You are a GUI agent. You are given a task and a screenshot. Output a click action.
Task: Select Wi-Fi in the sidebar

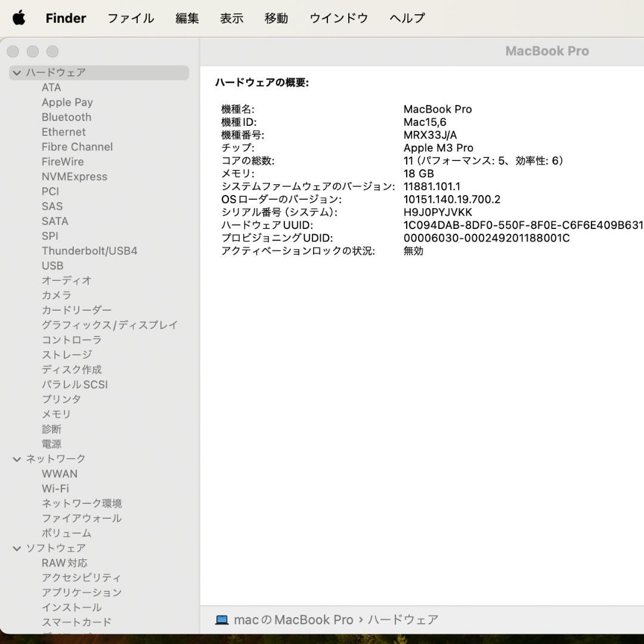[55, 488]
